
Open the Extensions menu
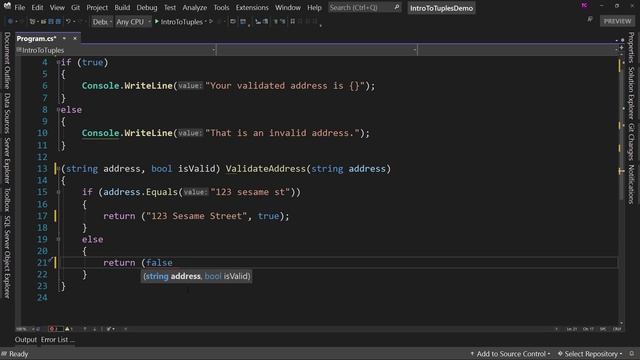pyautogui.click(x=252, y=7)
